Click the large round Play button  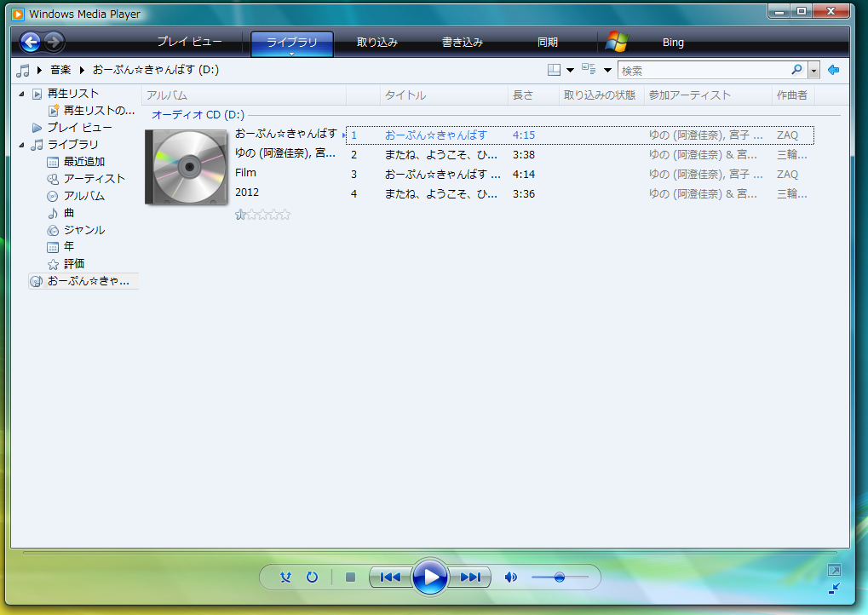click(x=430, y=578)
